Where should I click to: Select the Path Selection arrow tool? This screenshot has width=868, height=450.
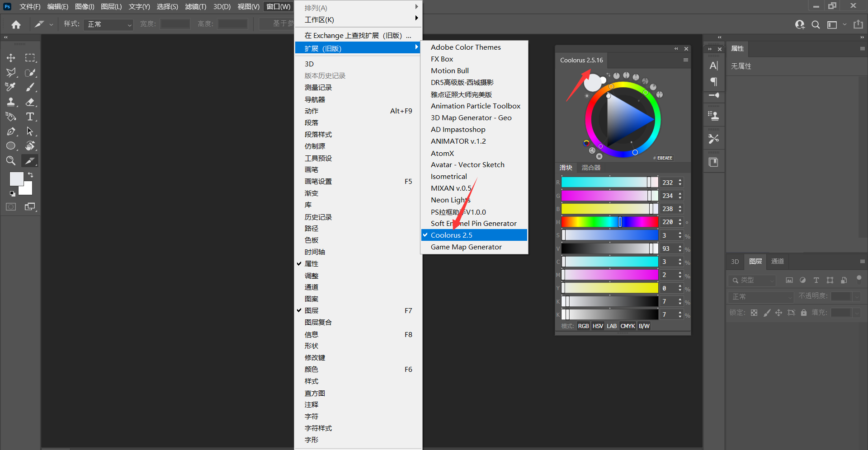click(30, 131)
